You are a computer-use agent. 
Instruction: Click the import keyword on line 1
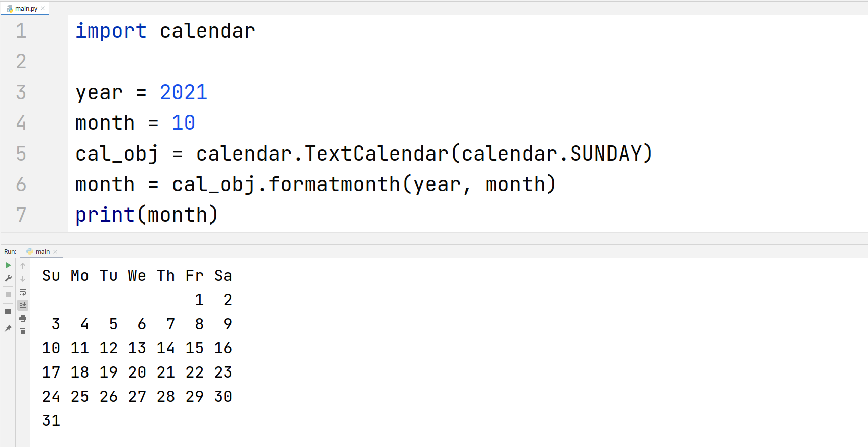pos(111,31)
